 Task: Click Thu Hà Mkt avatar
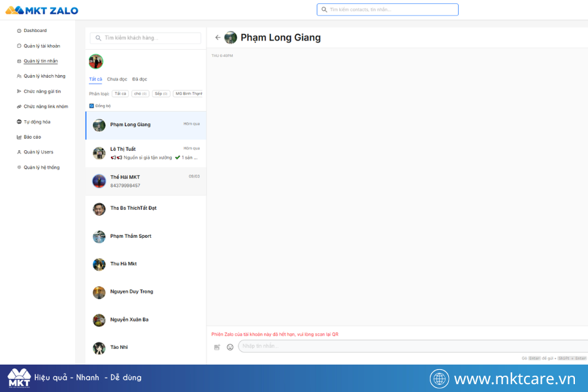click(x=99, y=265)
